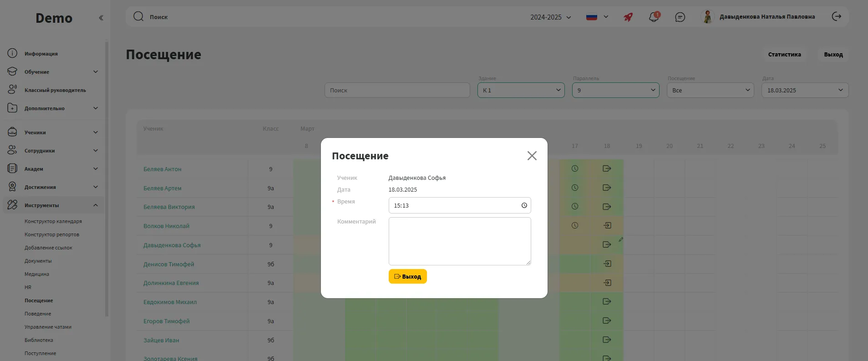868x361 pixels.
Task: Open notifications bell icon
Action: click(654, 17)
